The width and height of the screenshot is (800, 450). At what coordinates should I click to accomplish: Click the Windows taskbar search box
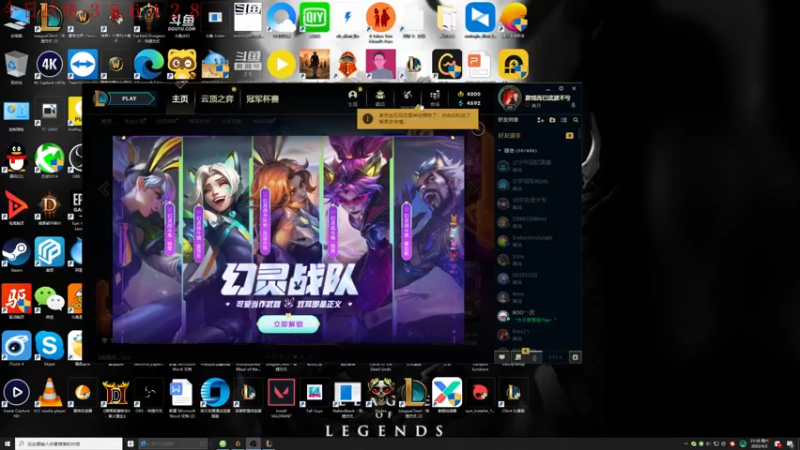[69, 444]
